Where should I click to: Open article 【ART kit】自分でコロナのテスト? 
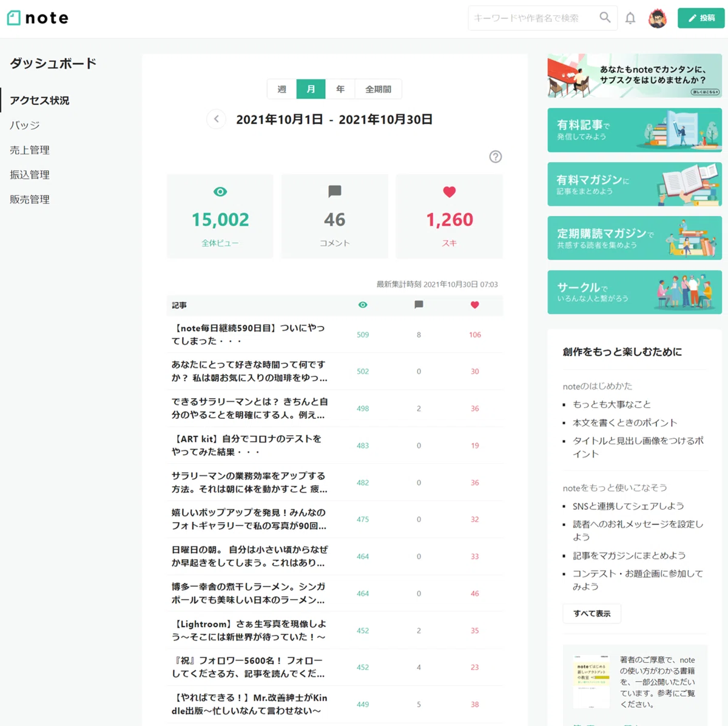point(247,445)
